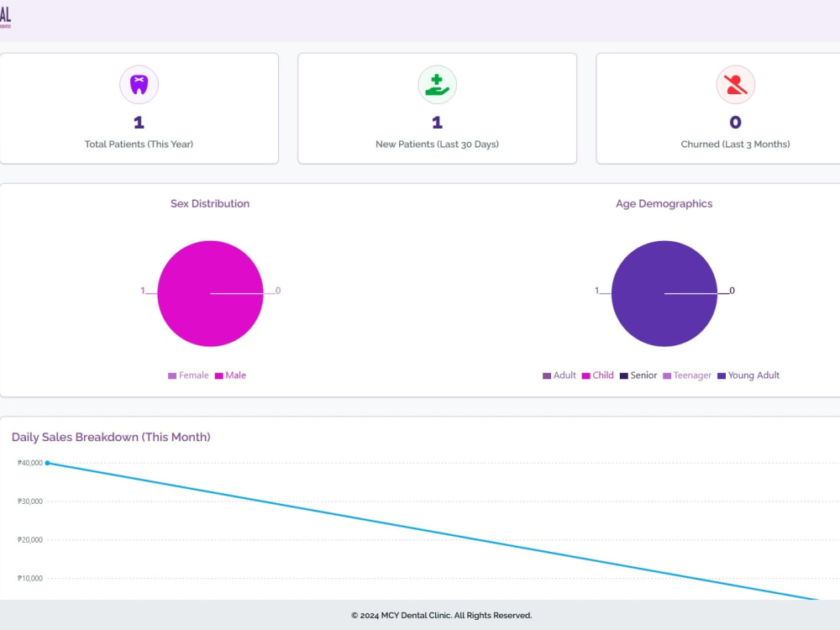Click the Total Patients (This Year) label
Image resolution: width=840 pixels, height=630 pixels.
pyautogui.click(x=139, y=144)
